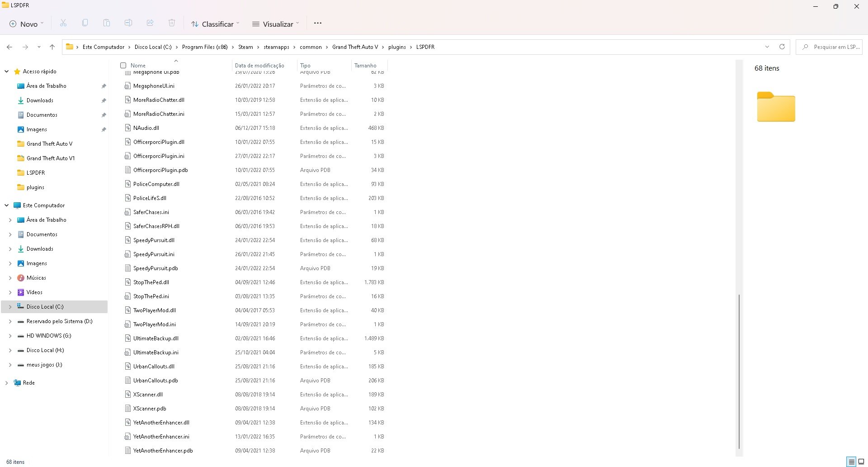
Task: Click the Novo button
Action: pos(27,24)
